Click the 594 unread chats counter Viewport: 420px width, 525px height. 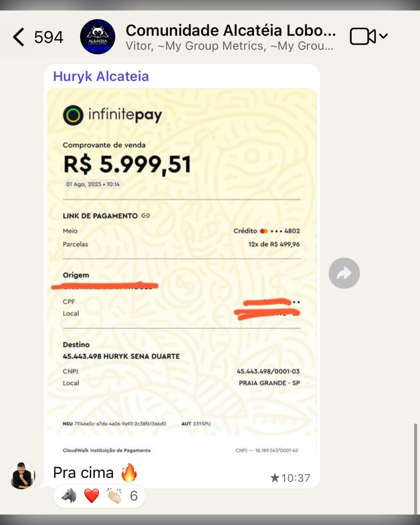(49, 37)
